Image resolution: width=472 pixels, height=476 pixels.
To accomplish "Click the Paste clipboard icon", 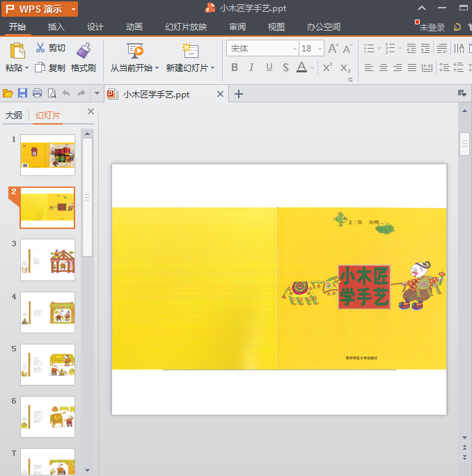I will (17, 50).
